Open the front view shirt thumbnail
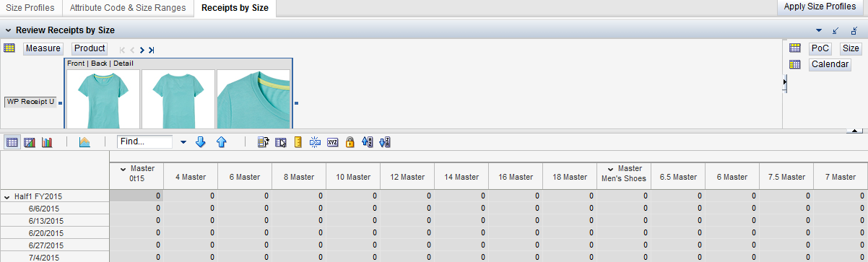 click(103, 100)
